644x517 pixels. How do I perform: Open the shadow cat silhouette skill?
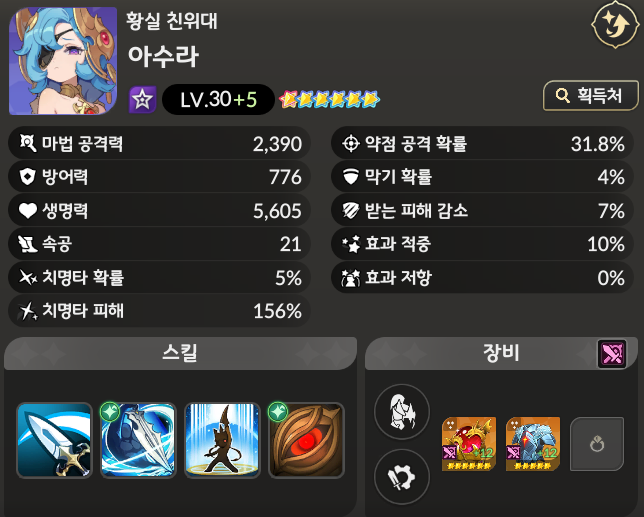(222, 440)
